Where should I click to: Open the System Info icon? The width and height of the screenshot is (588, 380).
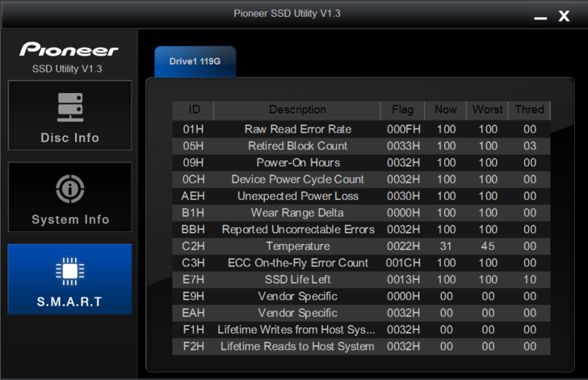70,188
